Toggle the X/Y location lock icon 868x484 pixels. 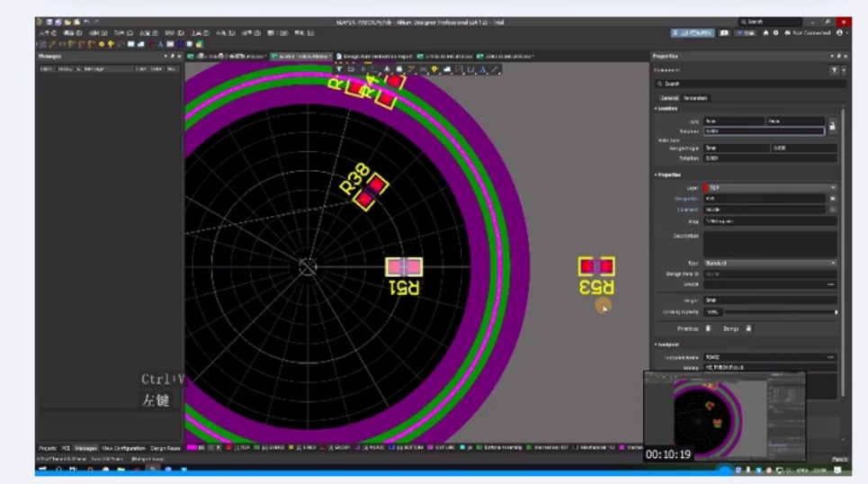(832, 126)
